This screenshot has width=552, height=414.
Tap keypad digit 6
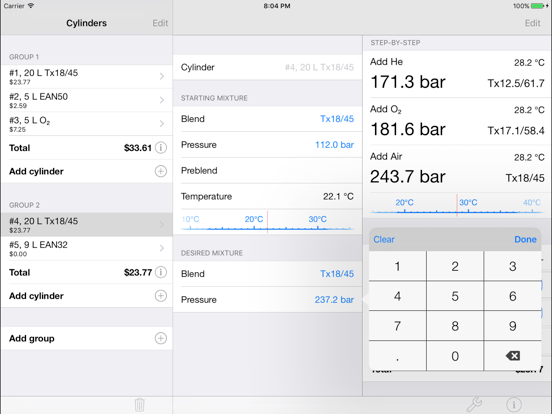513,296
